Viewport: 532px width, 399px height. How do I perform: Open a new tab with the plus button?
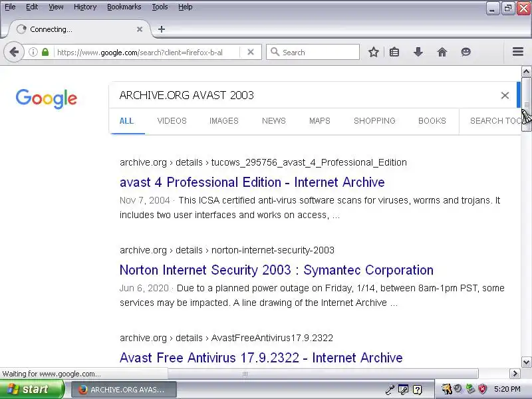click(162, 29)
